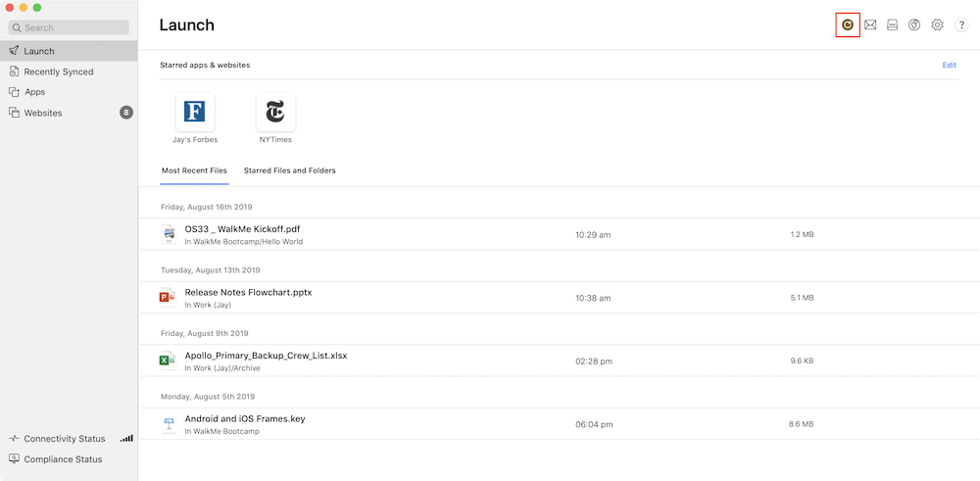Click the 5.1 MB size value

[802, 298]
